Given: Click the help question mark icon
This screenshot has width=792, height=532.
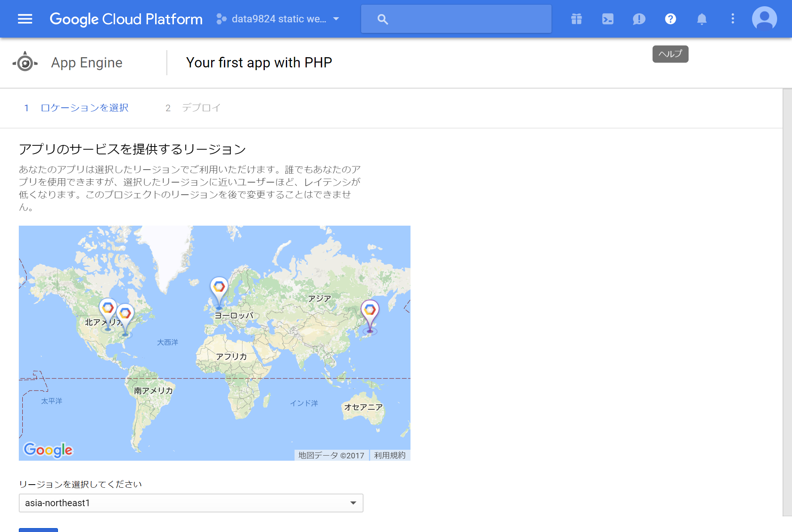Looking at the screenshot, I should tap(670, 19).
